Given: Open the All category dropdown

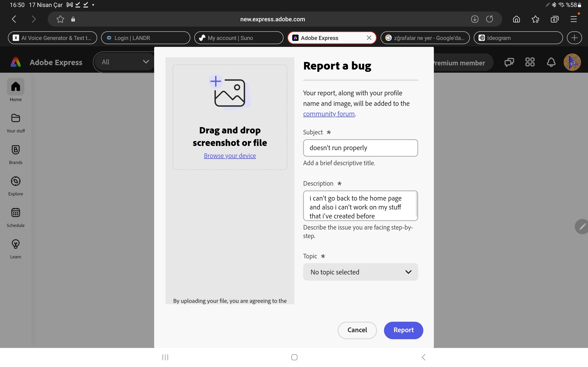Looking at the screenshot, I should coord(125,62).
